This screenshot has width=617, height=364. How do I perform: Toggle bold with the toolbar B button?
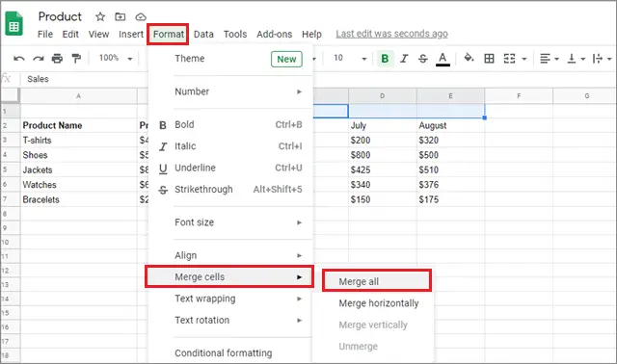(385, 59)
